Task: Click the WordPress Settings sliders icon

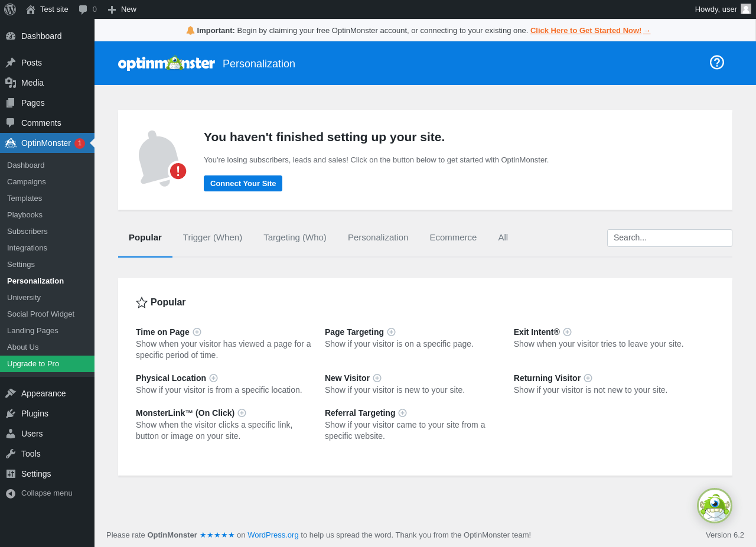Action: [11, 474]
